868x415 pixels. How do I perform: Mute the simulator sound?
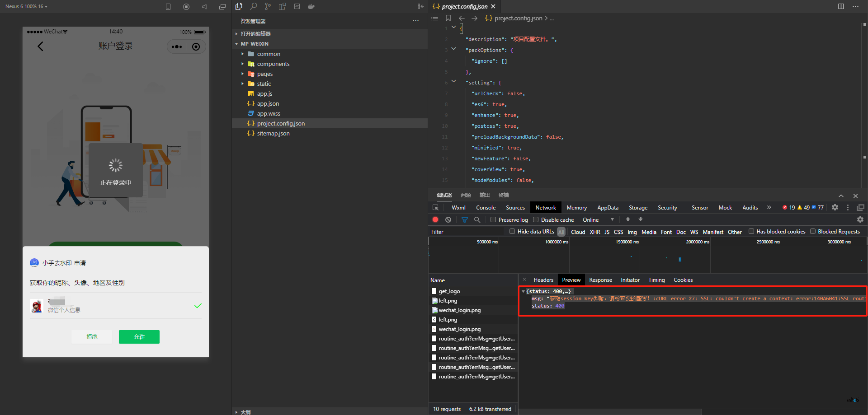click(204, 7)
